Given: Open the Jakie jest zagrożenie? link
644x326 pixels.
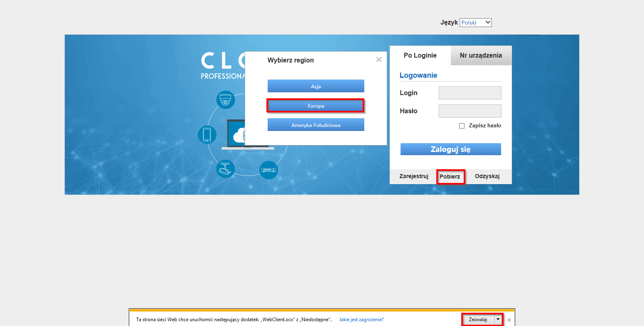Looking at the screenshot, I should [x=361, y=320].
